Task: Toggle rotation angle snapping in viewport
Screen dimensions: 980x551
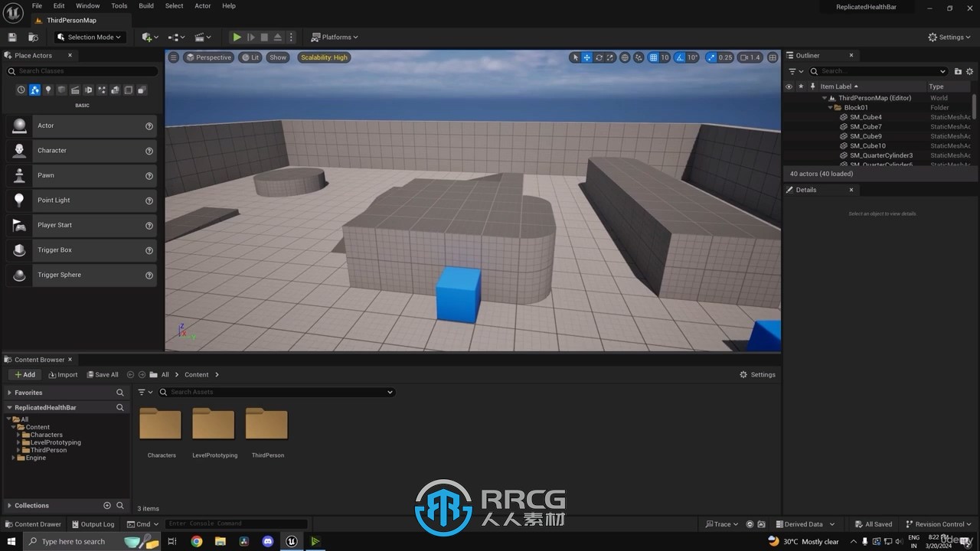Action: [679, 57]
